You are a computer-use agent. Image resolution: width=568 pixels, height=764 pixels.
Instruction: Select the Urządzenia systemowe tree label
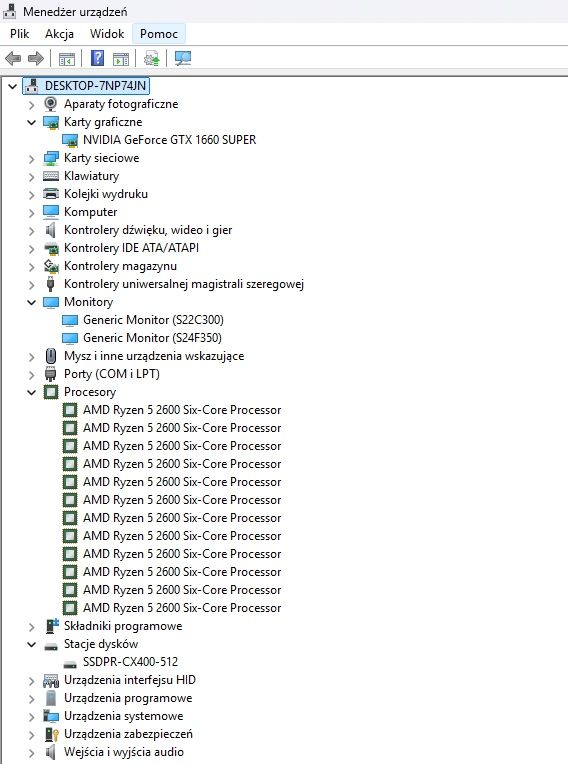pos(123,716)
